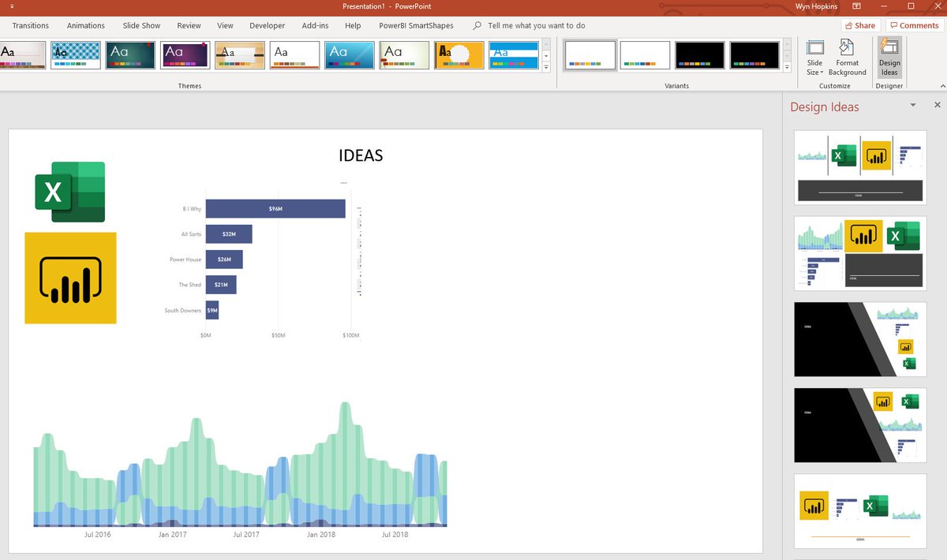The width and height of the screenshot is (947, 560).
Task: Open Design Ideas pane options dropdown
Action: tap(913, 105)
